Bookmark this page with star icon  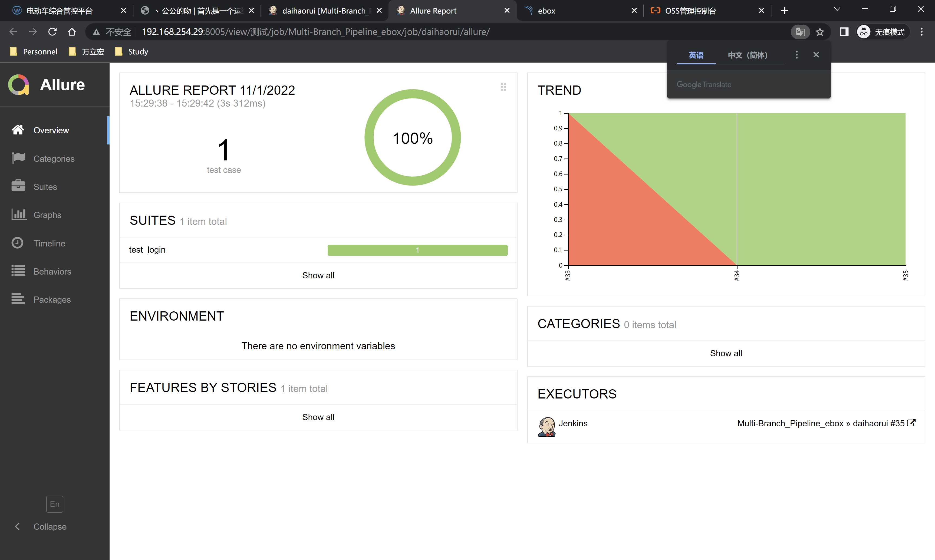(x=820, y=32)
